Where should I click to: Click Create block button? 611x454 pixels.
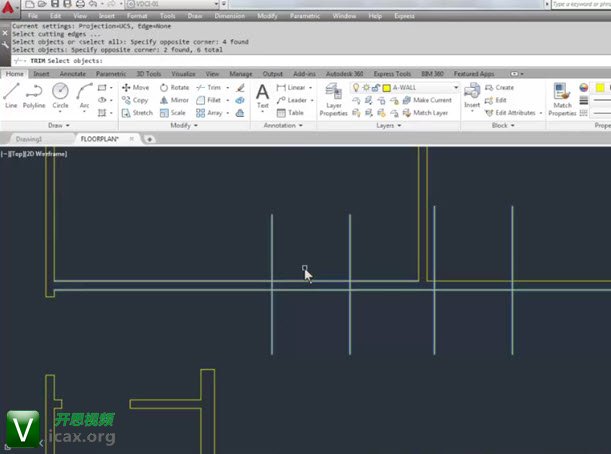point(500,87)
